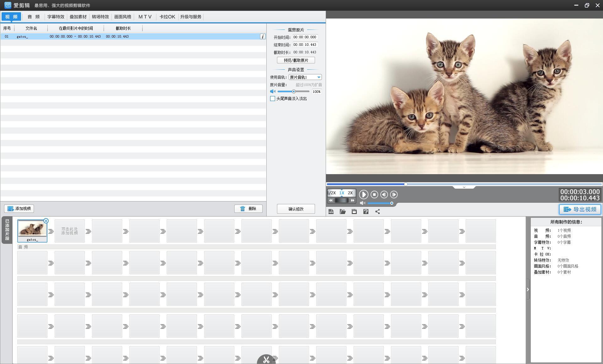
Task: Click the Share icon in the toolbar
Action: 378,211
